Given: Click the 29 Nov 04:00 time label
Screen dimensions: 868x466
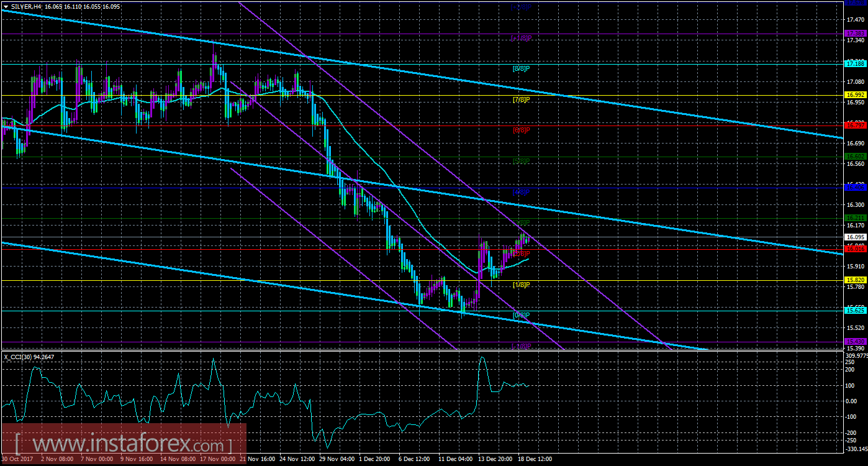Looking at the screenshot, I should point(337,459).
